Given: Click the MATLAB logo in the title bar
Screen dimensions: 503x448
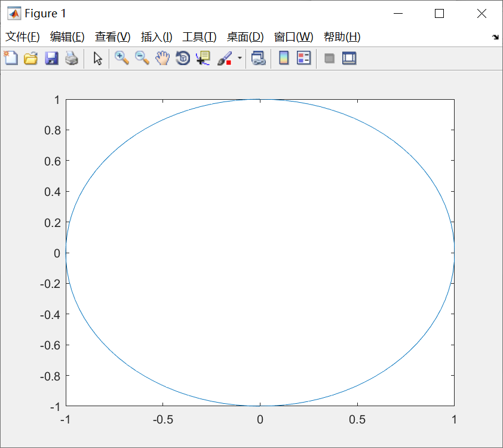Looking at the screenshot, I should pos(14,14).
